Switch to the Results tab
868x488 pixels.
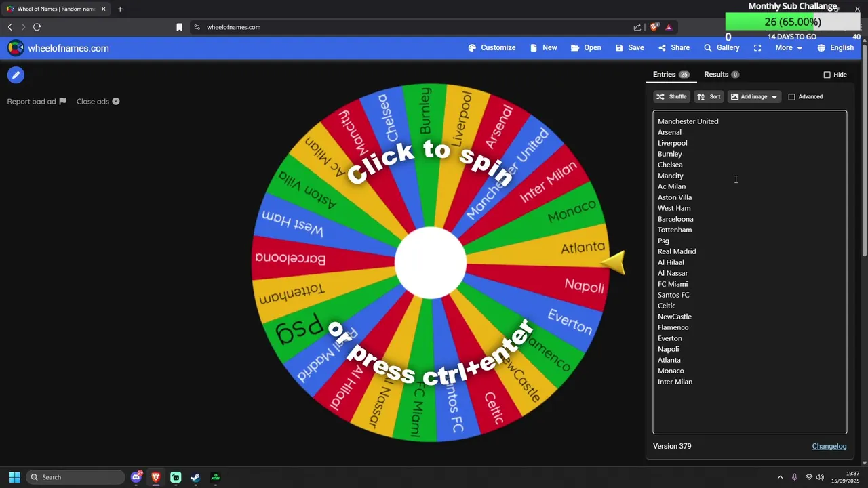722,75
